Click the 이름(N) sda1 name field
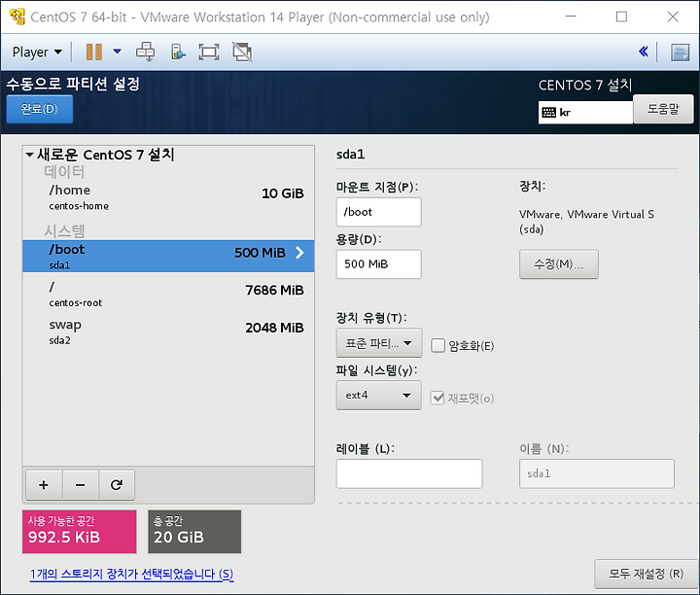This screenshot has width=700, height=595. (x=596, y=473)
